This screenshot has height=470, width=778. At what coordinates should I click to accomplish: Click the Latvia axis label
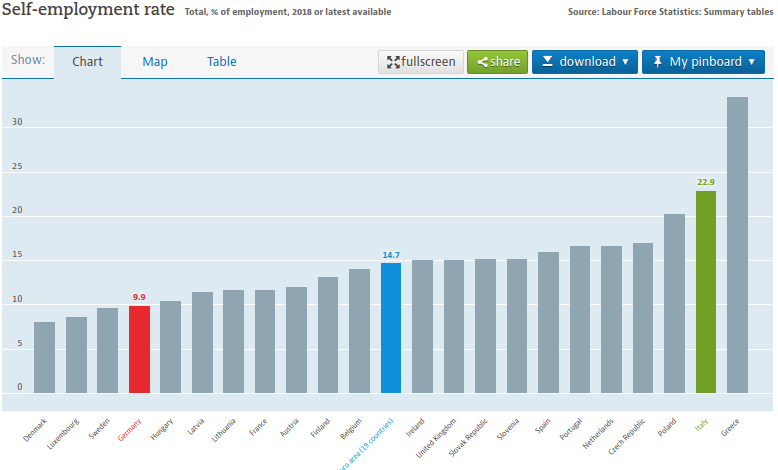(x=195, y=427)
